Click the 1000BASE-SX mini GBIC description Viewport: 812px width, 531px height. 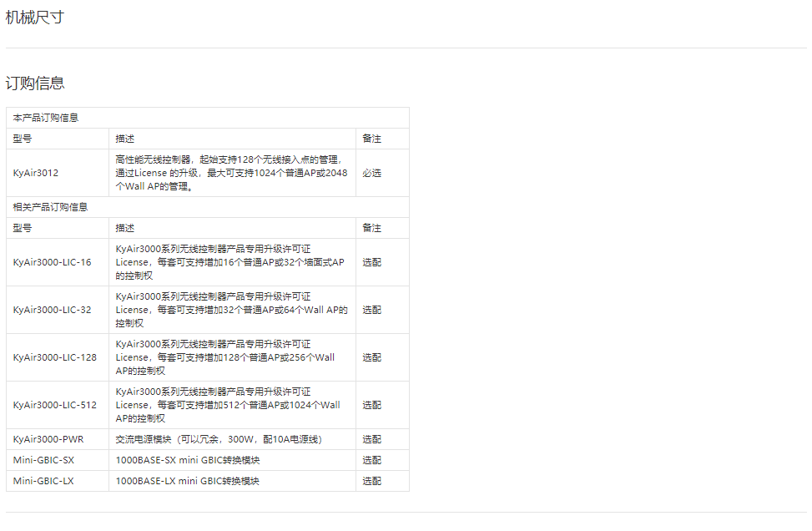click(x=188, y=460)
